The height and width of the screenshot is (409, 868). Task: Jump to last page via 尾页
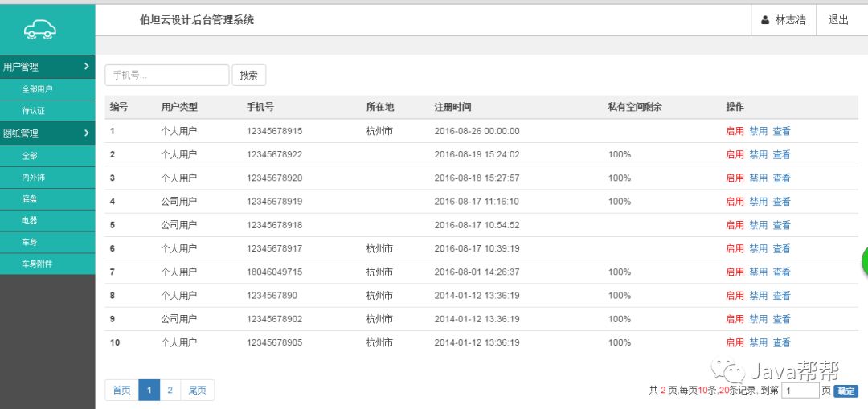[x=197, y=391]
